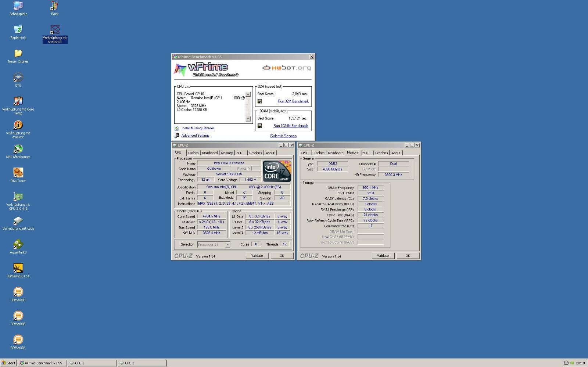
Task: Select the RivaTuner desktop icon
Action: (x=18, y=173)
